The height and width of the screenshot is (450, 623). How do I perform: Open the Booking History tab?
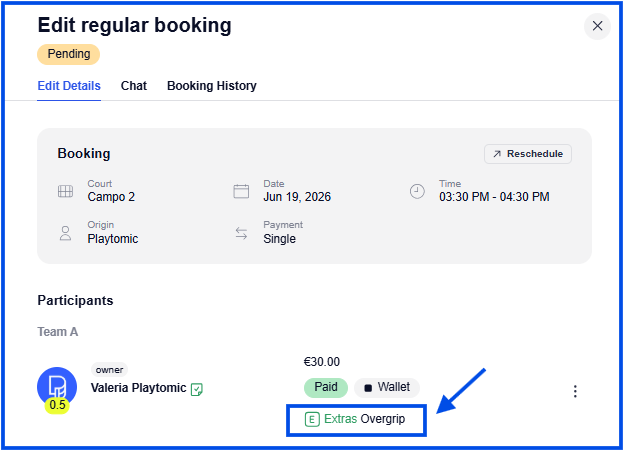tap(212, 86)
